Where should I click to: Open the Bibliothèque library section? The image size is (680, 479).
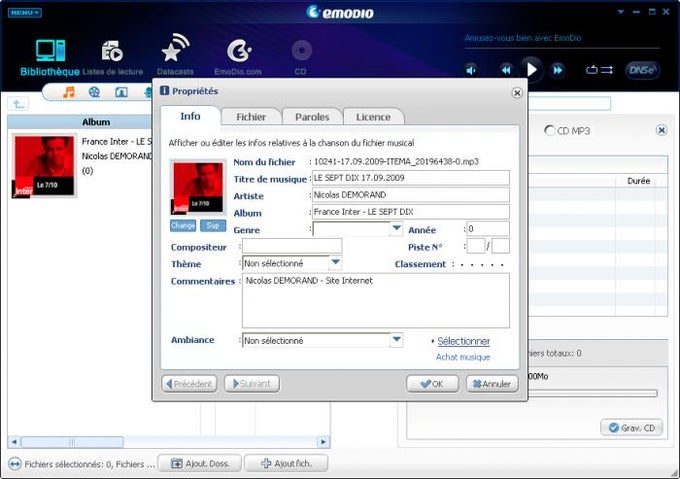[x=50, y=57]
